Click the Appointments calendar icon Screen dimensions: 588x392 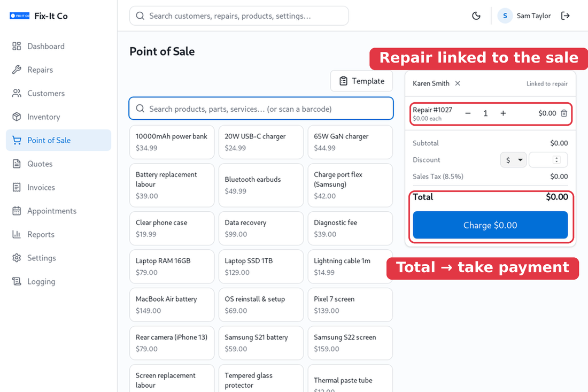(17, 211)
